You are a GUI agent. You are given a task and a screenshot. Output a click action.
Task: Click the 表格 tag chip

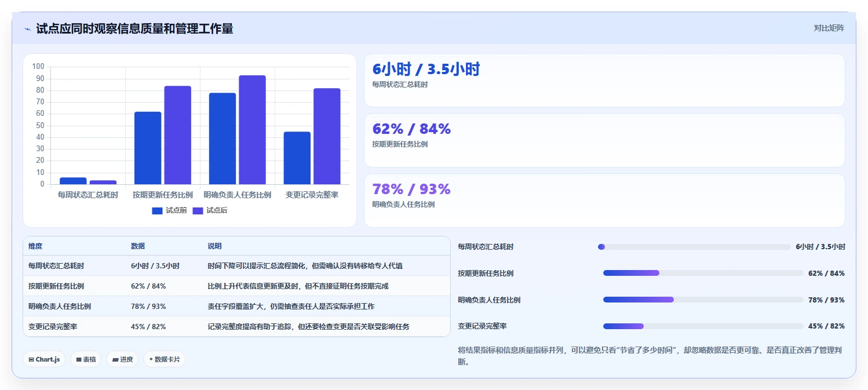point(86,359)
